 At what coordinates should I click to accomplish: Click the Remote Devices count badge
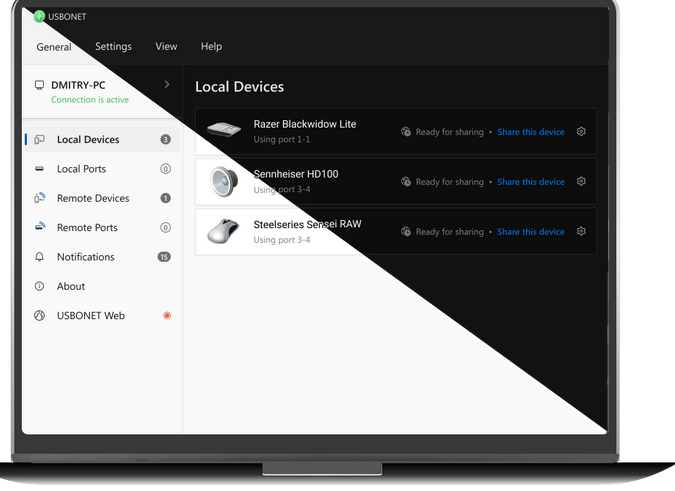point(165,198)
